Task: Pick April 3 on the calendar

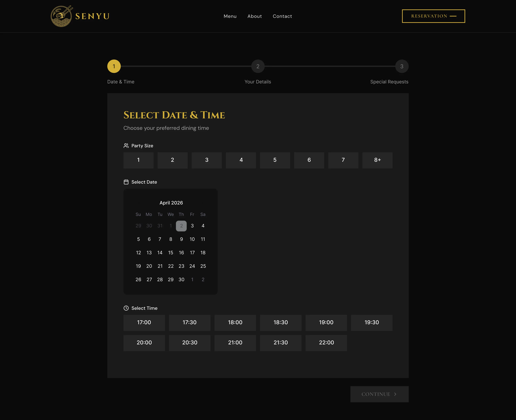Action: [192, 226]
